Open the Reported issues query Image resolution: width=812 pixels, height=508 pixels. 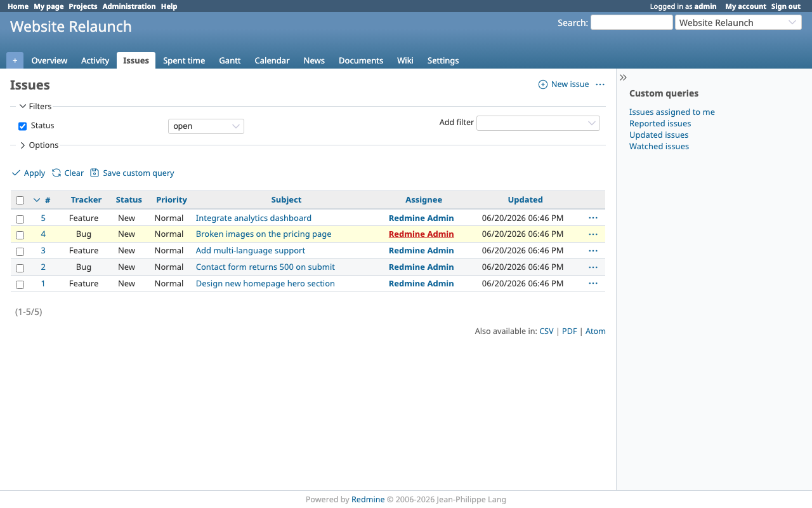coord(660,124)
